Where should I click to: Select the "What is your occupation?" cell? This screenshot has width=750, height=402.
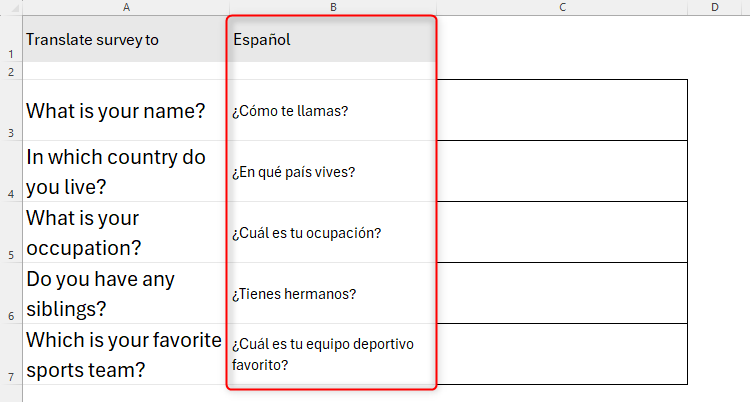(125, 233)
